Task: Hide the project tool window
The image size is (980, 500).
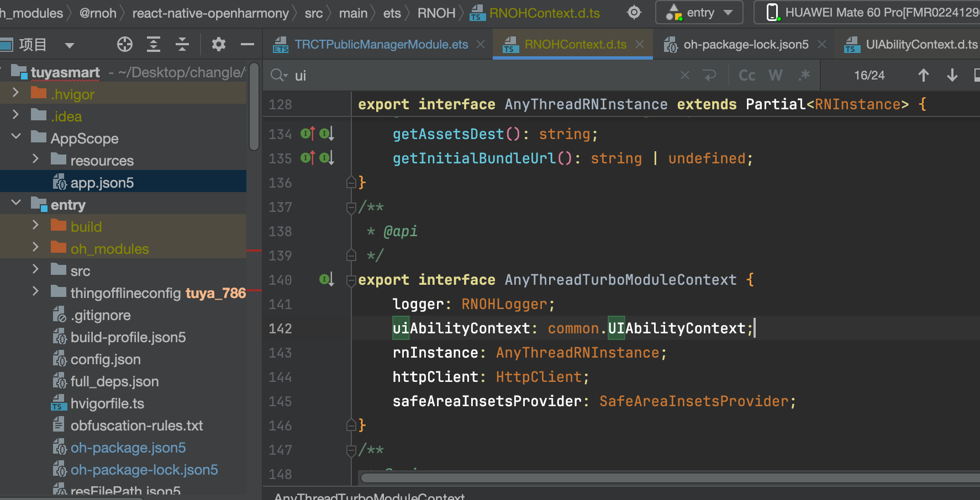Action: 247,45
